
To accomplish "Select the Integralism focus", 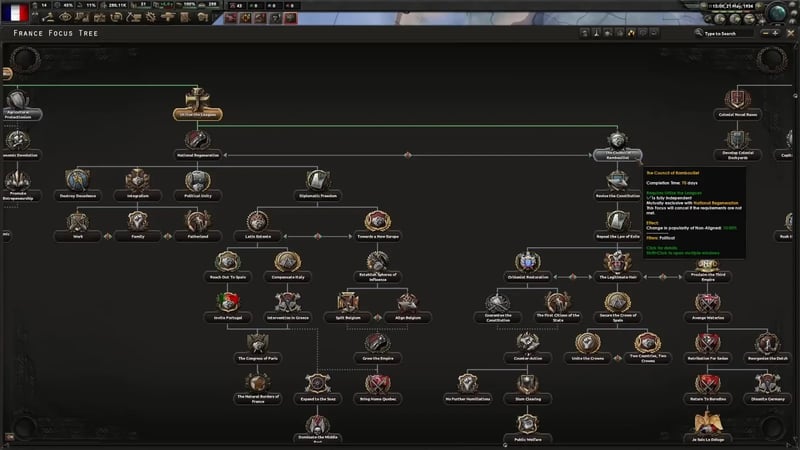I will click(138, 186).
